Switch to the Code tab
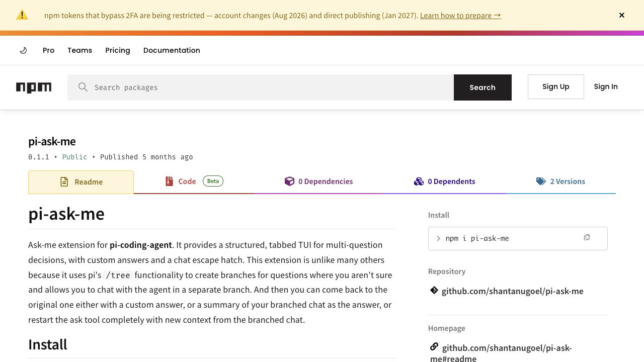This screenshot has width=644, height=362. click(194, 182)
